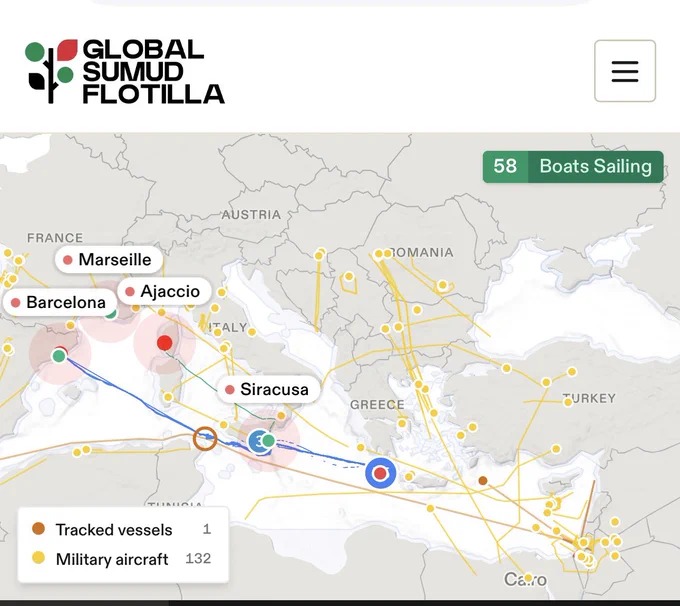680x606 pixels.
Task: Click the Global Sumud Flotilla logo
Action: (x=125, y=72)
